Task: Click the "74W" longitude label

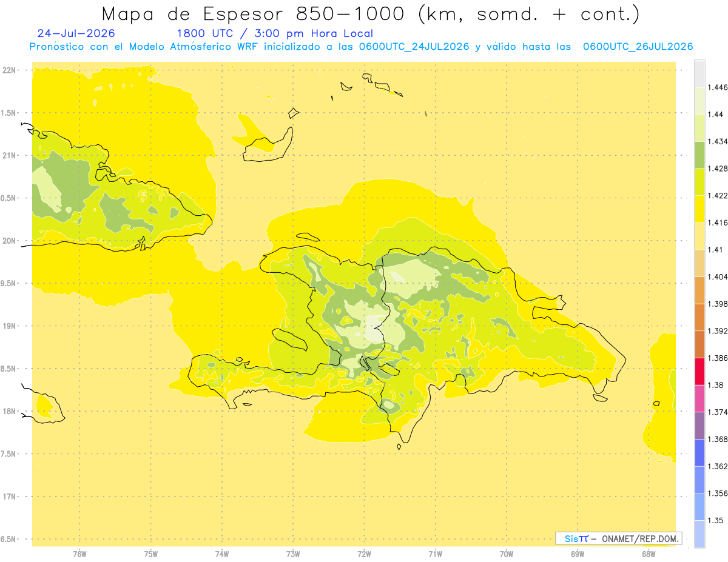Action: (x=221, y=554)
